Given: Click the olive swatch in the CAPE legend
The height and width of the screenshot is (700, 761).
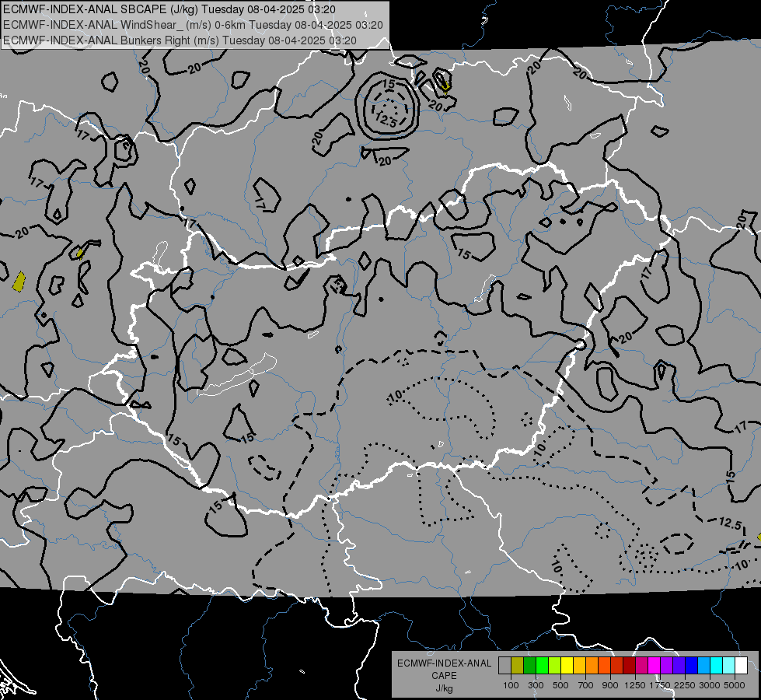Looking at the screenshot, I should tap(518, 666).
